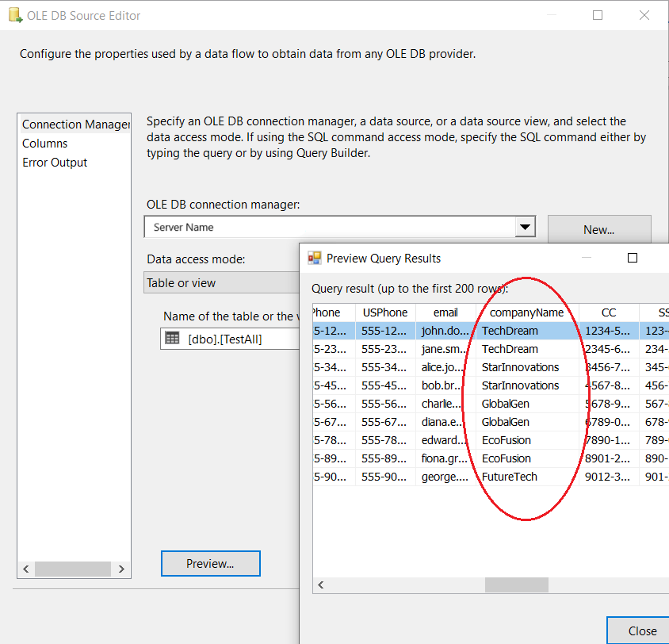Close the Preview Query Results dialog

[x=641, y=631]
